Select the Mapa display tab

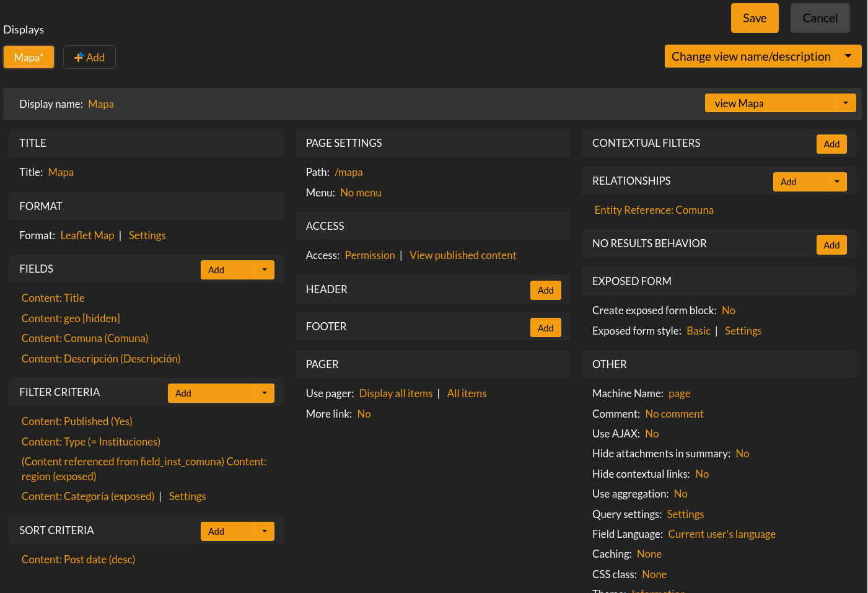28,57
